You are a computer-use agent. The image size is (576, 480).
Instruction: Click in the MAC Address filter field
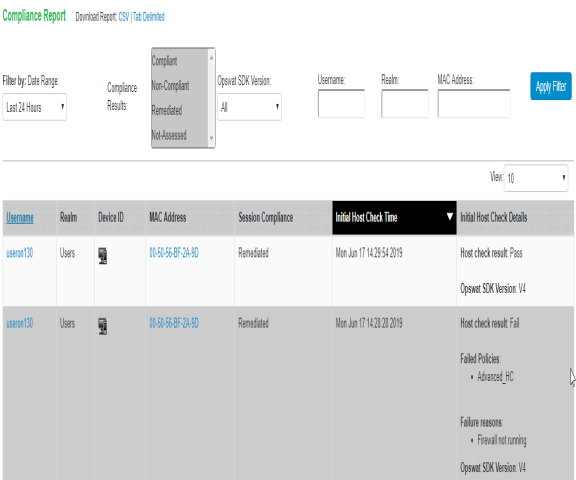pyautogui.click(x=474, y=104)
